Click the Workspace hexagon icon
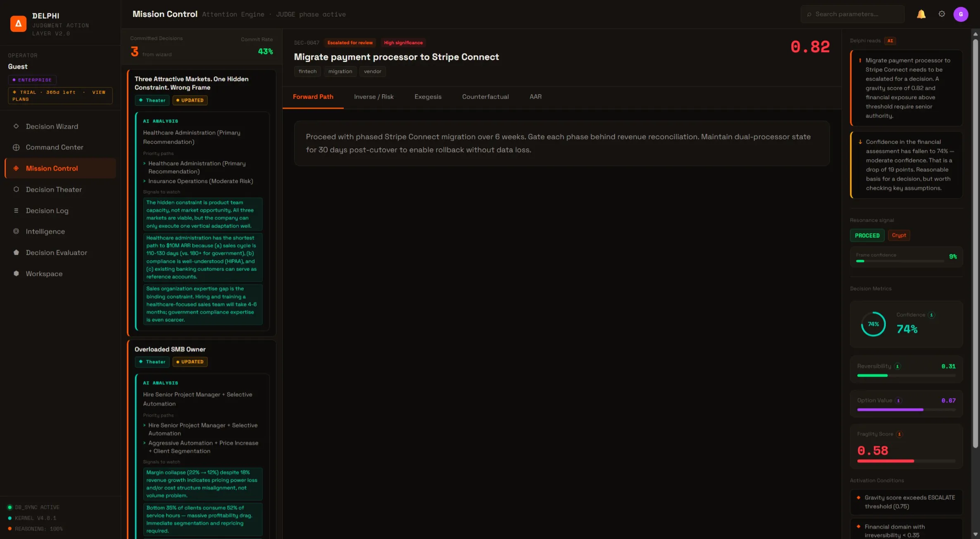This screenshot has height=539, width=980. click(x=16, y=273)
